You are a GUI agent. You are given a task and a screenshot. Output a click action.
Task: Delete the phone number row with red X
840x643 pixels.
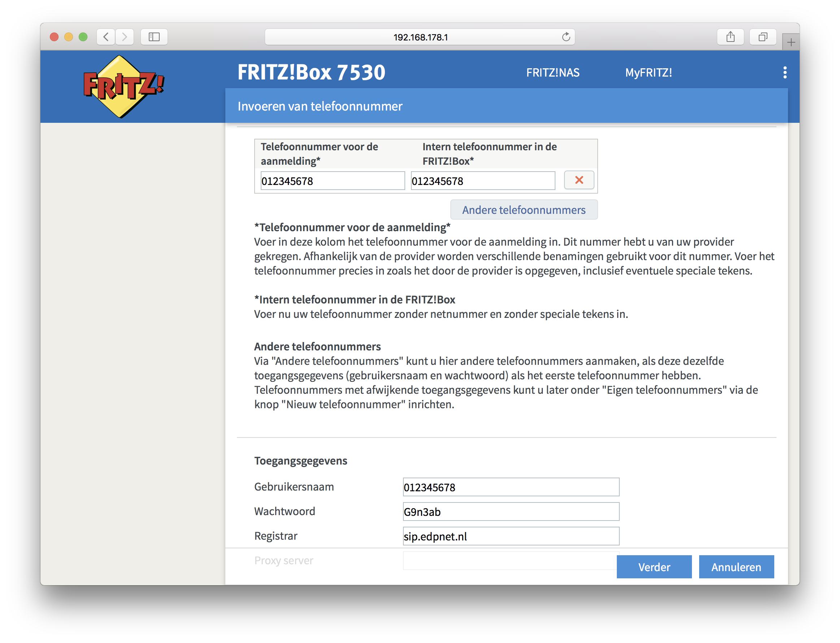579,180
